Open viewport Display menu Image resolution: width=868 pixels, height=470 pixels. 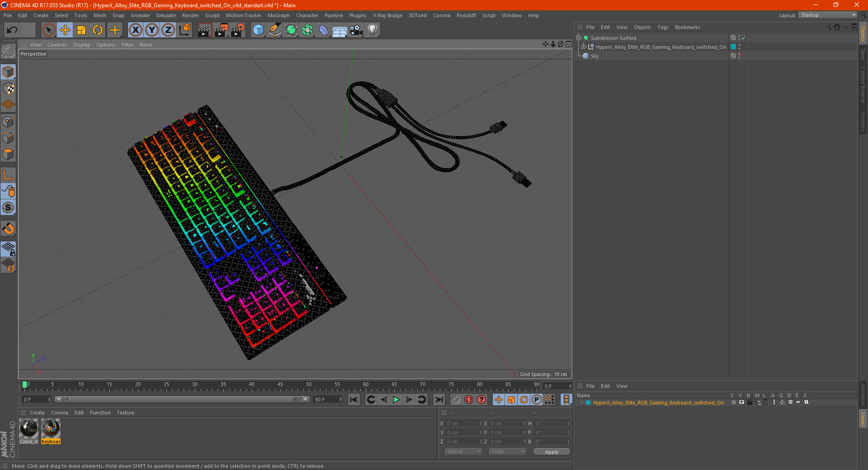pos(81,45)
